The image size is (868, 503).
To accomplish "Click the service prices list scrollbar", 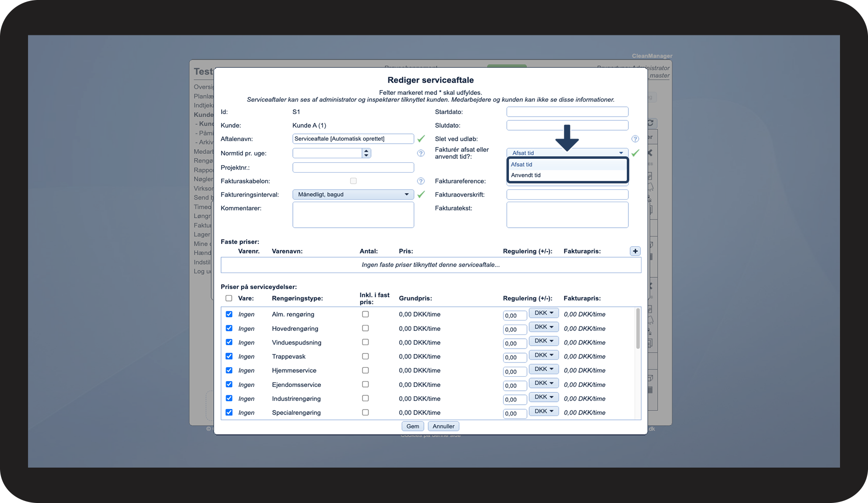I will pos(638,328).
